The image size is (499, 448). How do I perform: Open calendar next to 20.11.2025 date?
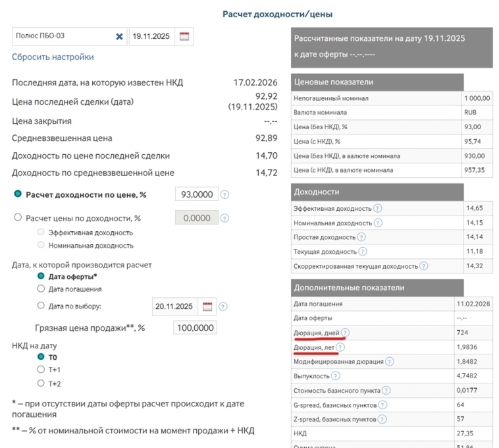point(207,306)
